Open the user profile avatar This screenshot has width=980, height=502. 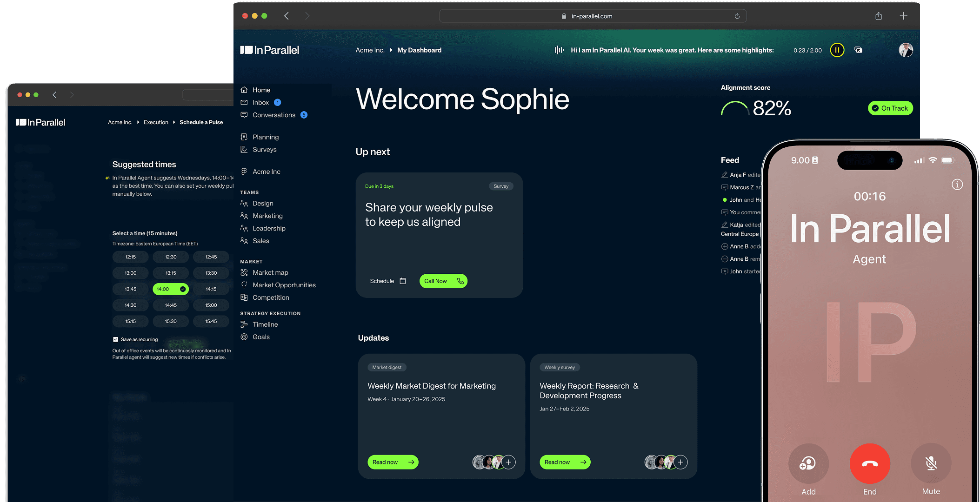click(905, 50)
